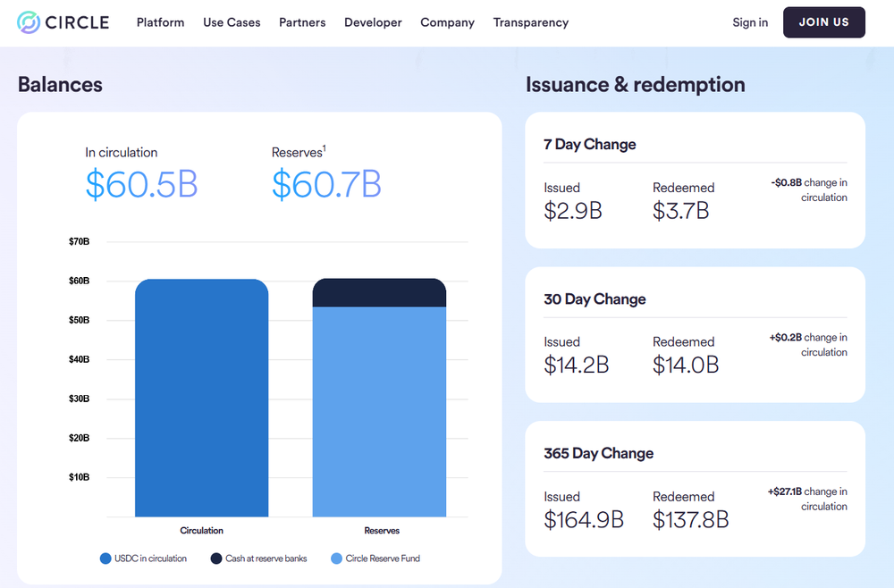
Task: Click the Balances heading
Action: pyautogui.click(x=61, y=84)
